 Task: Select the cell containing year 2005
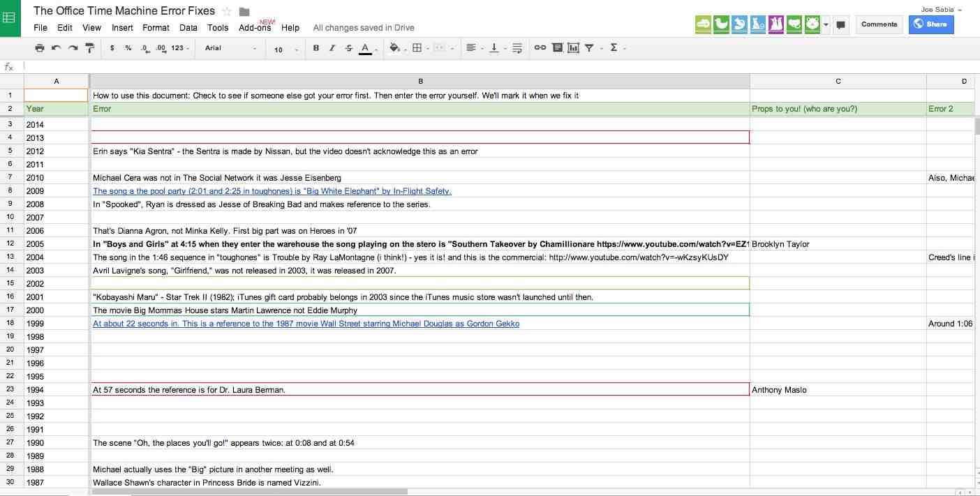click(57, 244)
